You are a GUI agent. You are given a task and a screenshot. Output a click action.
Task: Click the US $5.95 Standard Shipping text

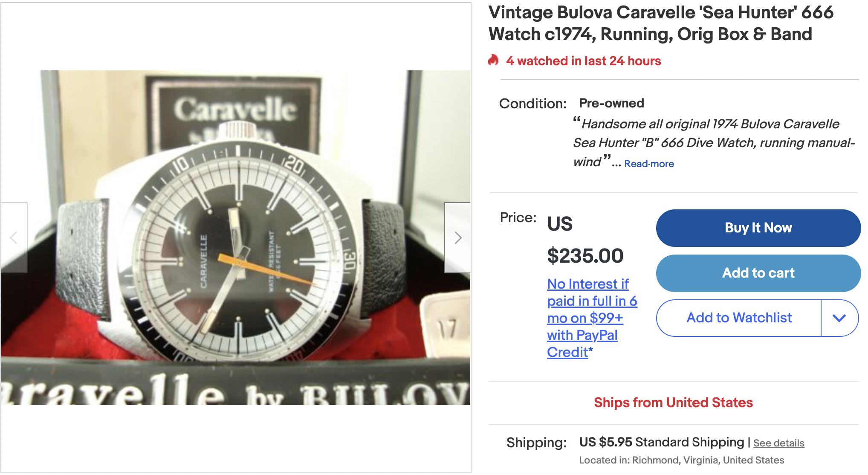[661, 442]
